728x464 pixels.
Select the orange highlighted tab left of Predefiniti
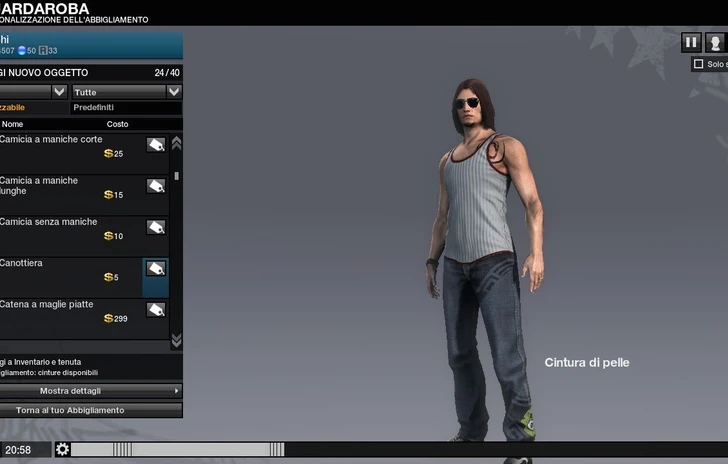(x=30, y=108)
